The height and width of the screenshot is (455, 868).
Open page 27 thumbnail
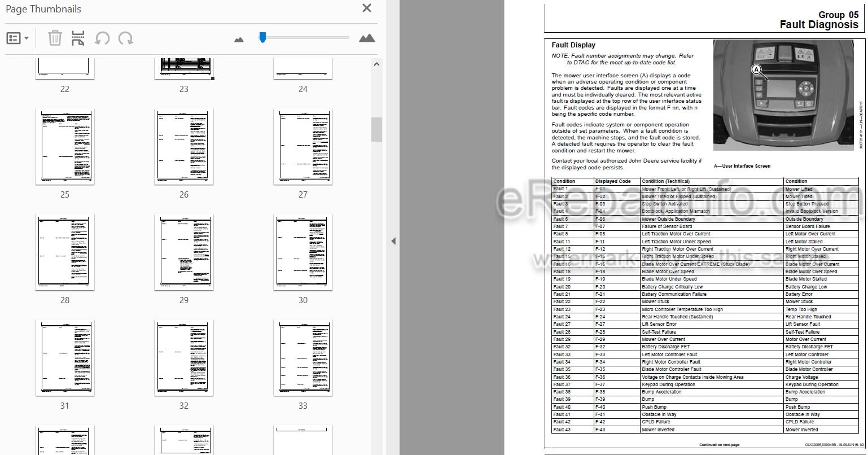(x=303, y=147)
